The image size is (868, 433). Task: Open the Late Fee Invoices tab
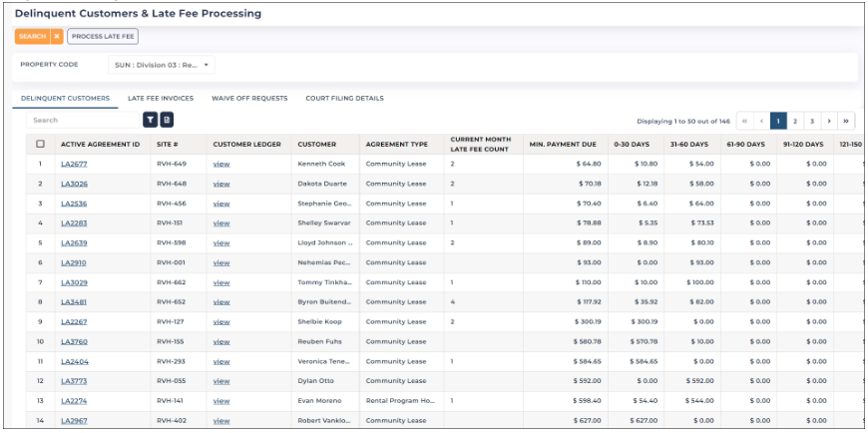[161, 99]
